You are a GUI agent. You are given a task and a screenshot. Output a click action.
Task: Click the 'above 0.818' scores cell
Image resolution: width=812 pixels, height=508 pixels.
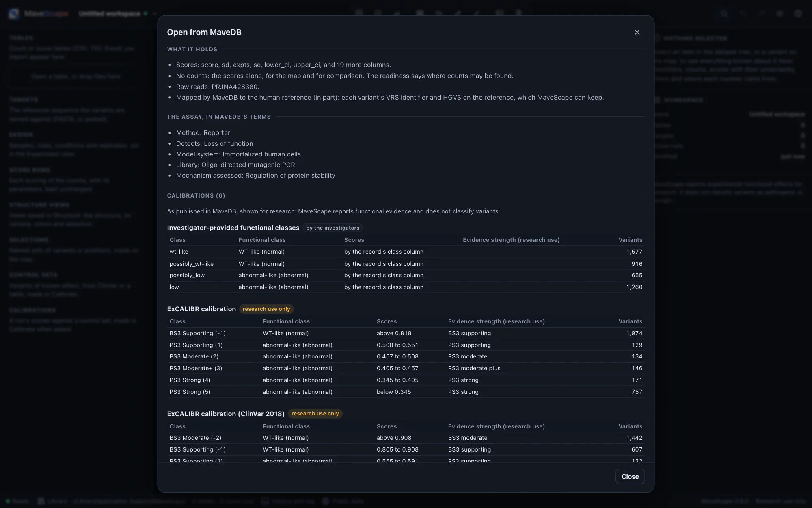(x=394, y=333)
